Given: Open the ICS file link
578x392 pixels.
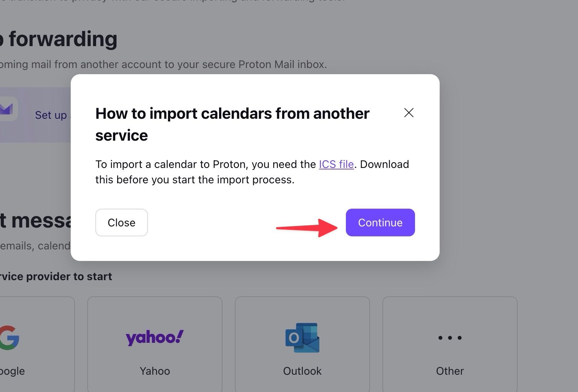Looking at the screenshot, I should click(x=336, y=164).
